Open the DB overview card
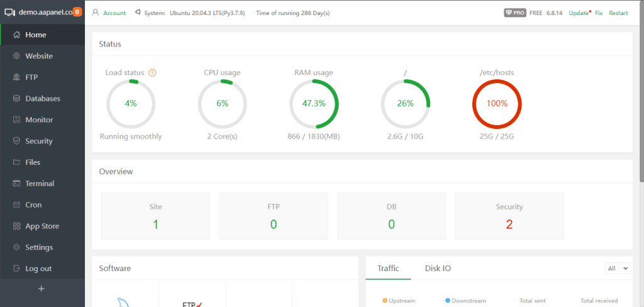644x307 pixels. (x=391, y=216)
